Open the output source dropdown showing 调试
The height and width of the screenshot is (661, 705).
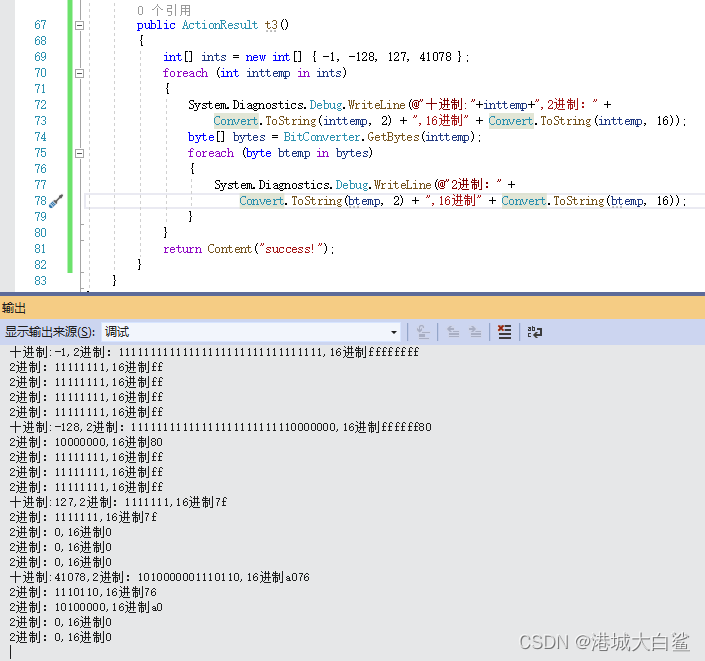251,332
